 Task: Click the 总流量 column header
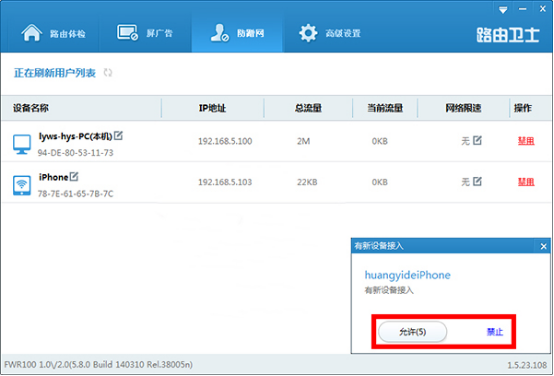(308, 108)
